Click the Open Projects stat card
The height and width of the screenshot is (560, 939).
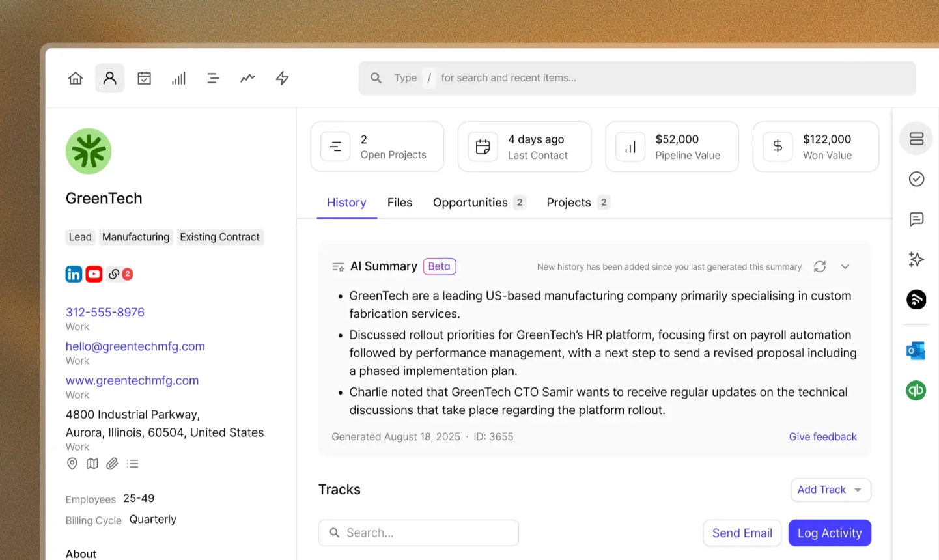(x=377, y=147)
